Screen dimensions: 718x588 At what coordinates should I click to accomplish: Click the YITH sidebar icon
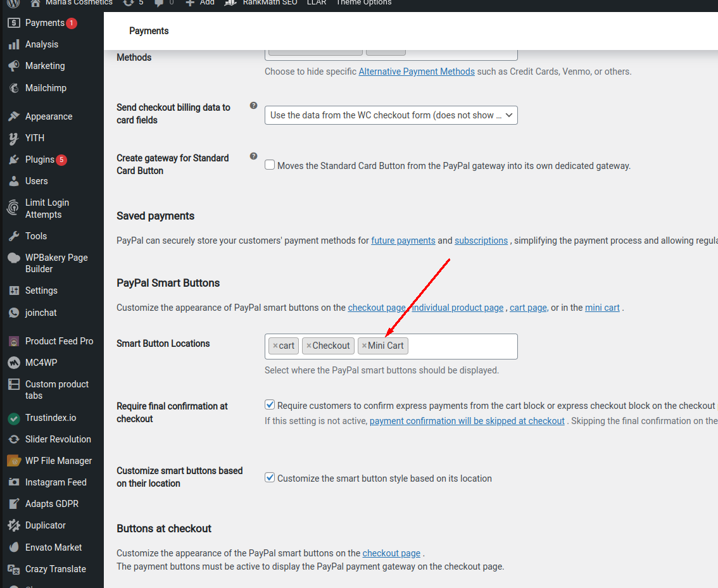14,138
